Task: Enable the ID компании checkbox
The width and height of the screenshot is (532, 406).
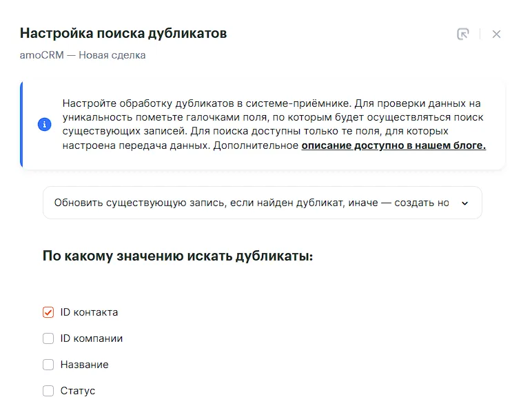Action: click(x=48, y=338)
